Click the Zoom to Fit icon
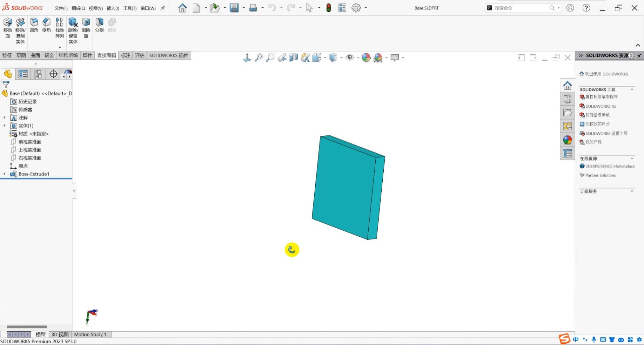 click(259, 58)
